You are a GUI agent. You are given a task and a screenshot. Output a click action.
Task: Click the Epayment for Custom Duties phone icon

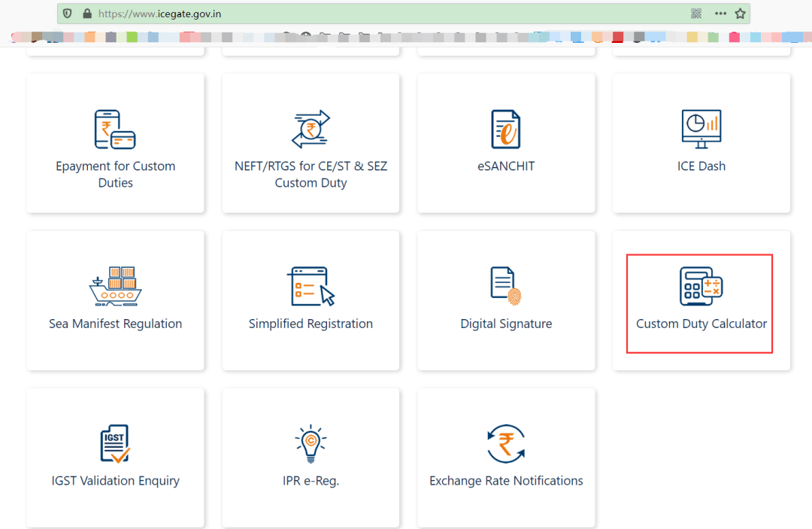pyautogui.click(x=115, y=129)
